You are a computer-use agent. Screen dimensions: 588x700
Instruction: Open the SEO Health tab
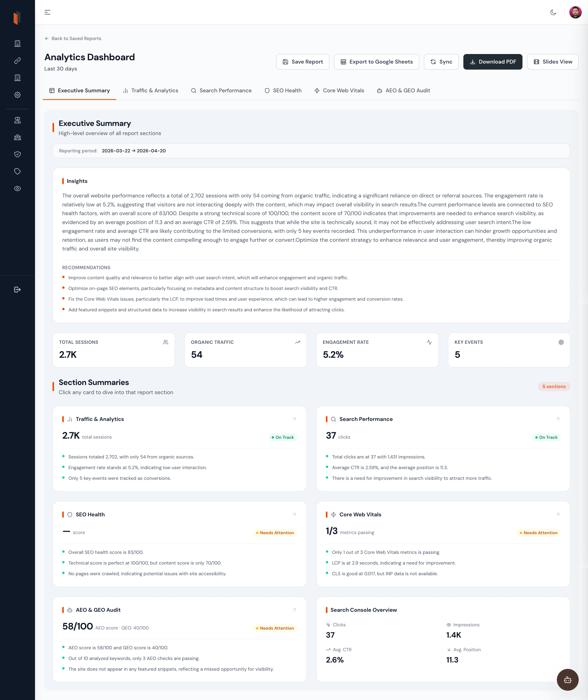(x=283, y=91)
